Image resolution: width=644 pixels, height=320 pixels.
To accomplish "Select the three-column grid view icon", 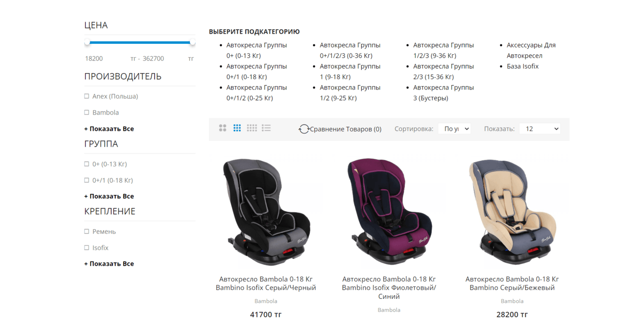I will tap(237, 128).
